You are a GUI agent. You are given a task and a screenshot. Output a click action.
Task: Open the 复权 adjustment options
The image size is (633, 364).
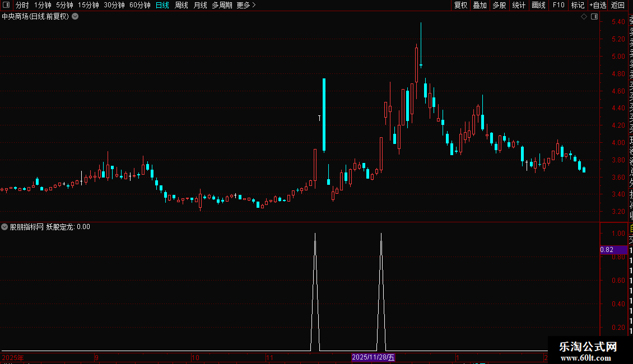460,5
